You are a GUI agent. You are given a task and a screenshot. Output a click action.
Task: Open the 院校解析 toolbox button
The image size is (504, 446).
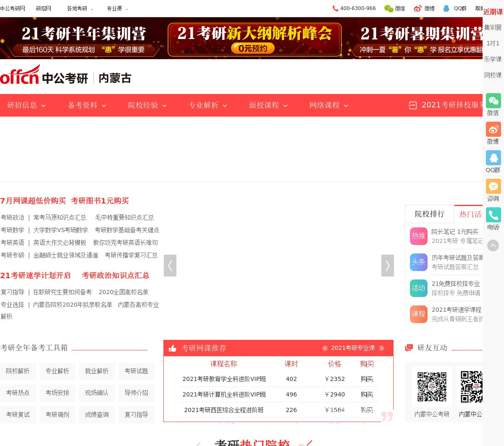pos(18,371)
